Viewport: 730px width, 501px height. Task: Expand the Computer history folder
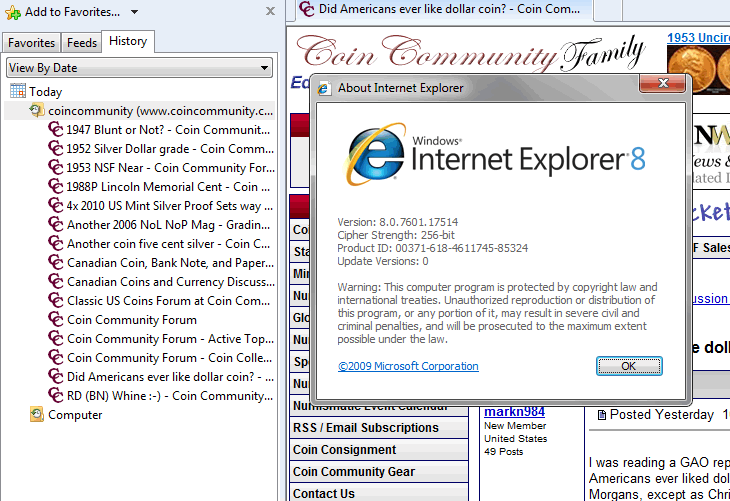(75, 415)
